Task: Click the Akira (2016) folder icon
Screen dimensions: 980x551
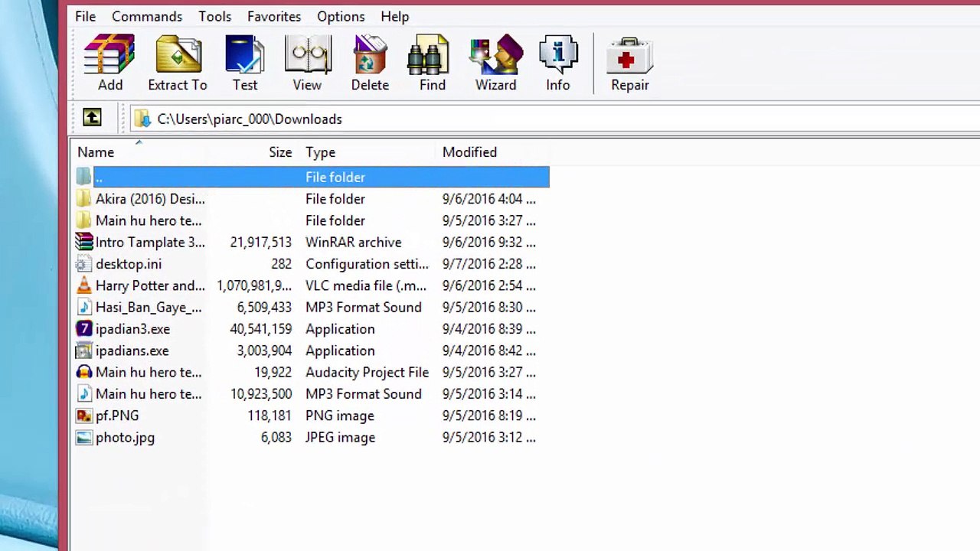Action: point(84,199)
